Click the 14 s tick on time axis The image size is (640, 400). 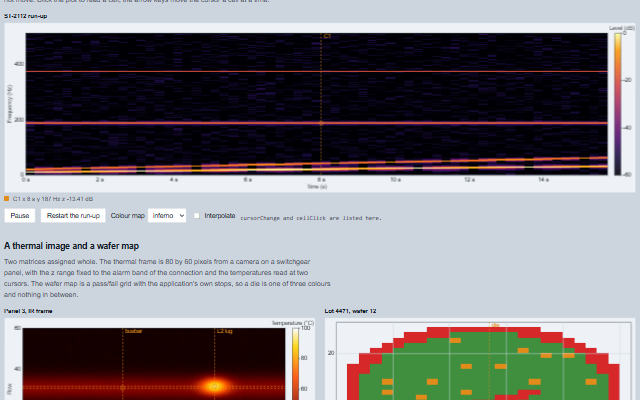click(x=543, y=180)
